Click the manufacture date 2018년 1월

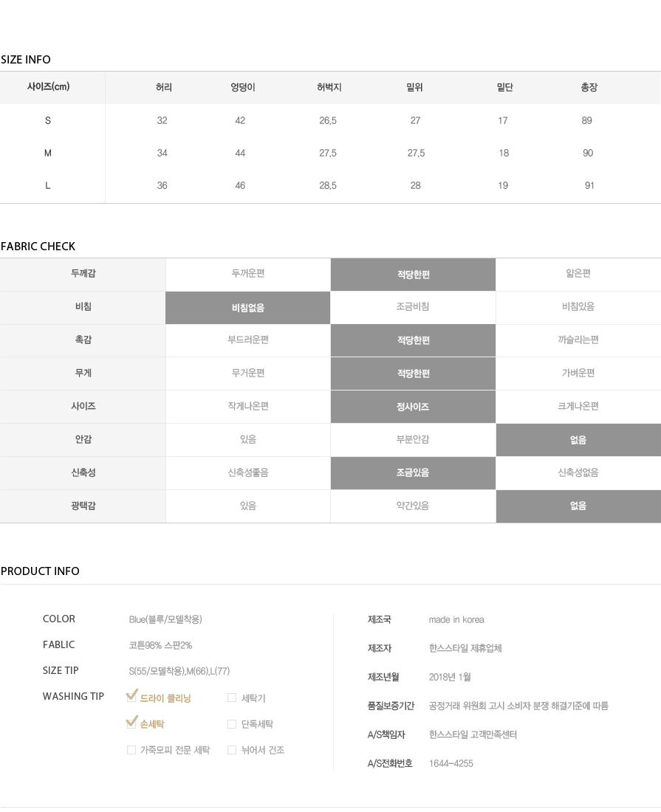(450, 678)
